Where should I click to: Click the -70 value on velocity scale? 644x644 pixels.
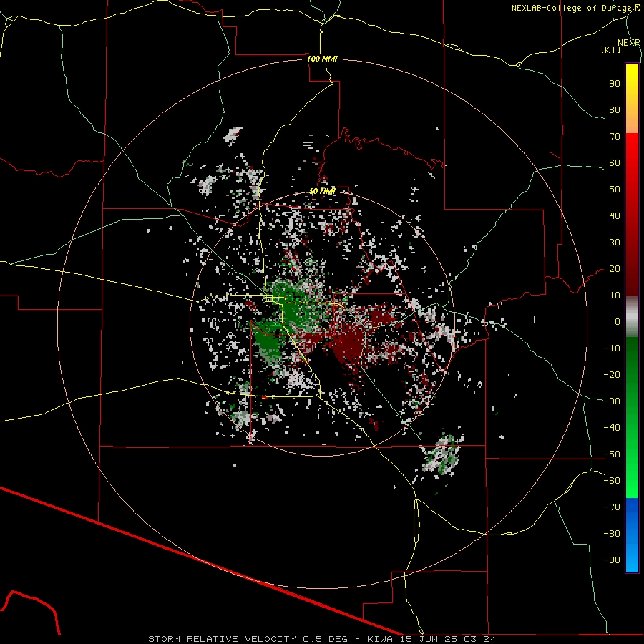tap(612, 507)
